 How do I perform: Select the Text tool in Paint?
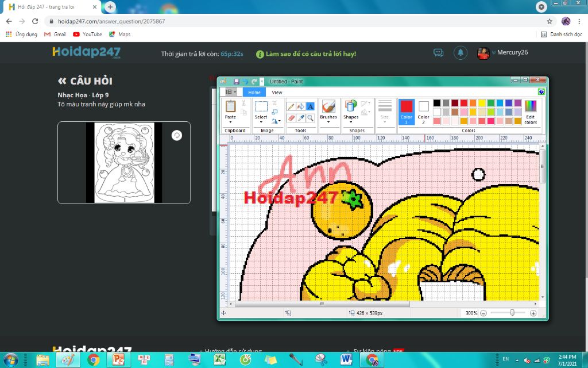pyautogui.click(x=311, y=106)
